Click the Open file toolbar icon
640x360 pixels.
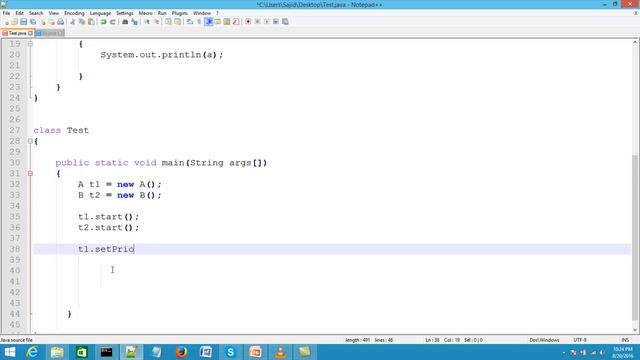14,22
